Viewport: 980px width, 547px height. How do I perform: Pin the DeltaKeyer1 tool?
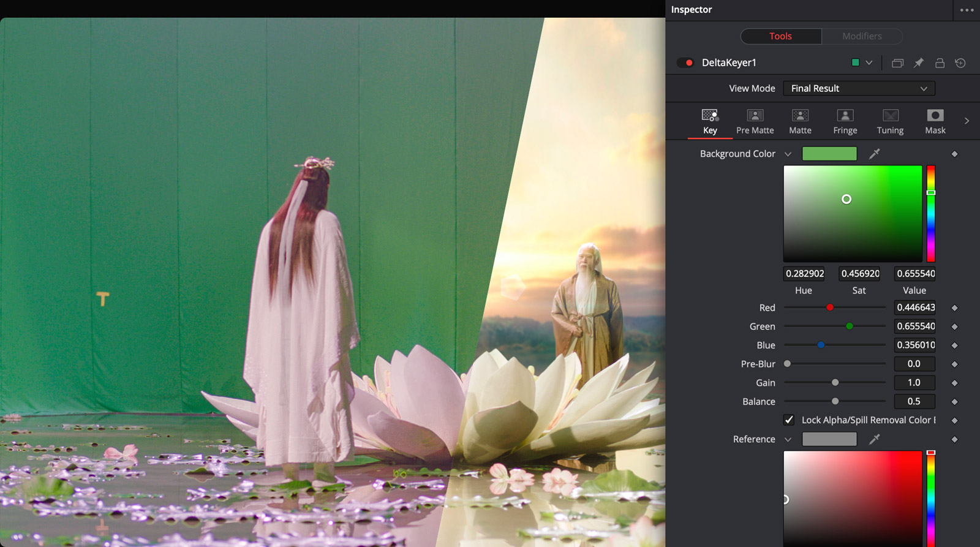tap(919, 63)
